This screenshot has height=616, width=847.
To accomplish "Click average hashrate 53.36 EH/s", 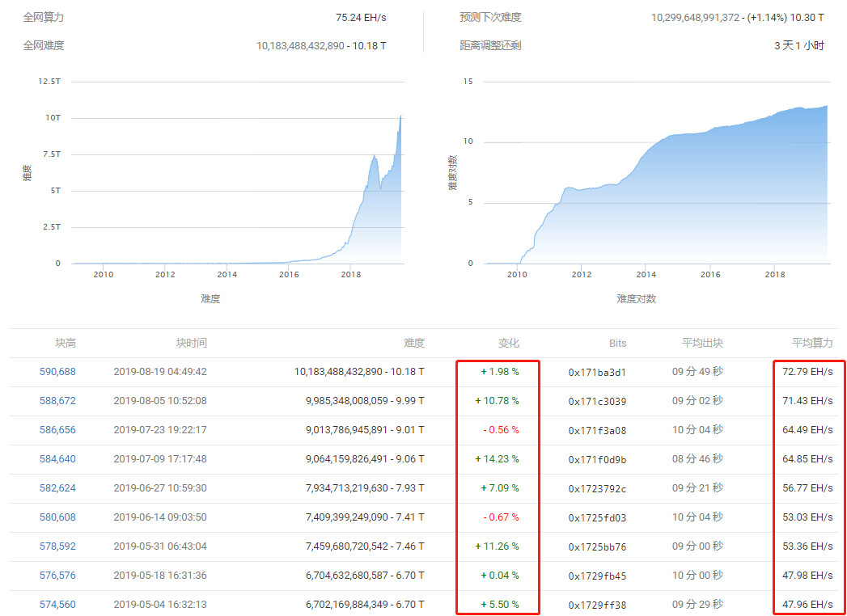I will [x=807, y=546].
